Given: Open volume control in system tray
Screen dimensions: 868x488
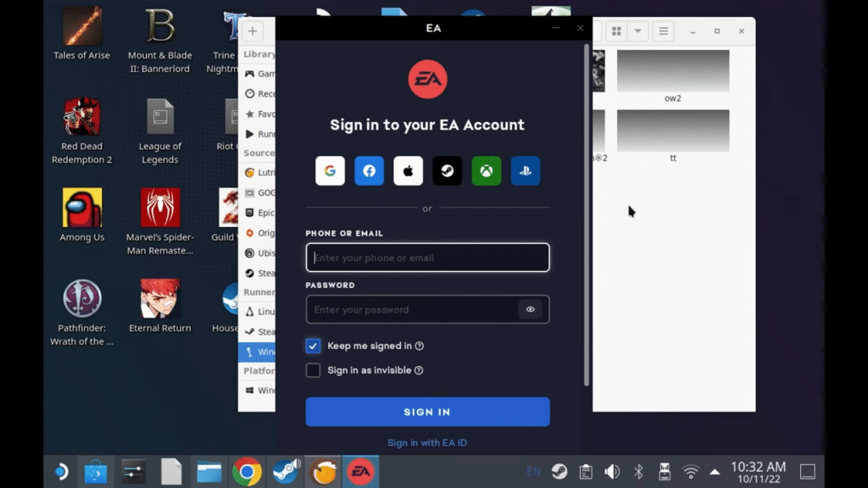Looking at the screenshot, I should (612, 471).
